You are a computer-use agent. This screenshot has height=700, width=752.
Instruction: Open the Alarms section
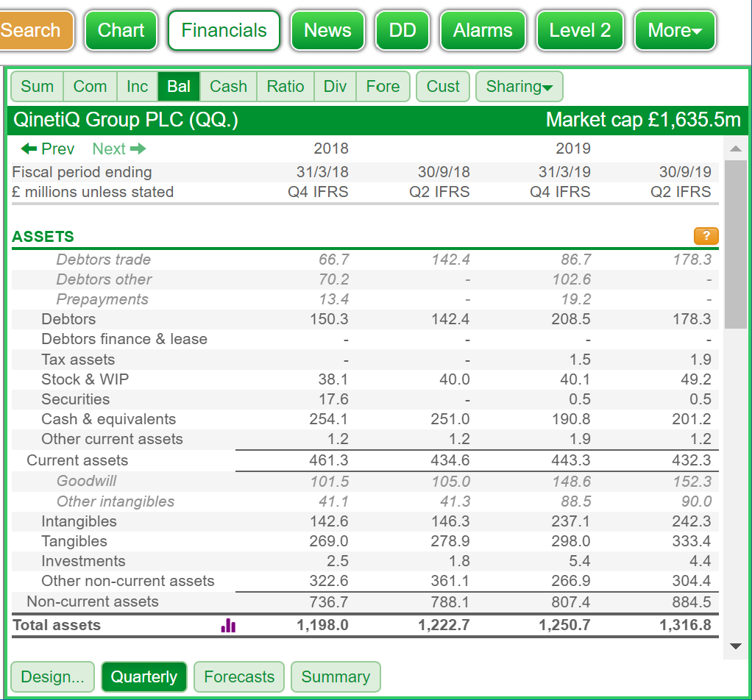[x=483, y=31]
